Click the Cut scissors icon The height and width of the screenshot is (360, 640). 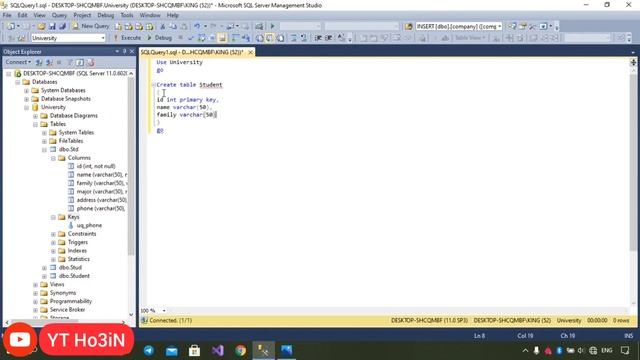(x=162, y=27)
